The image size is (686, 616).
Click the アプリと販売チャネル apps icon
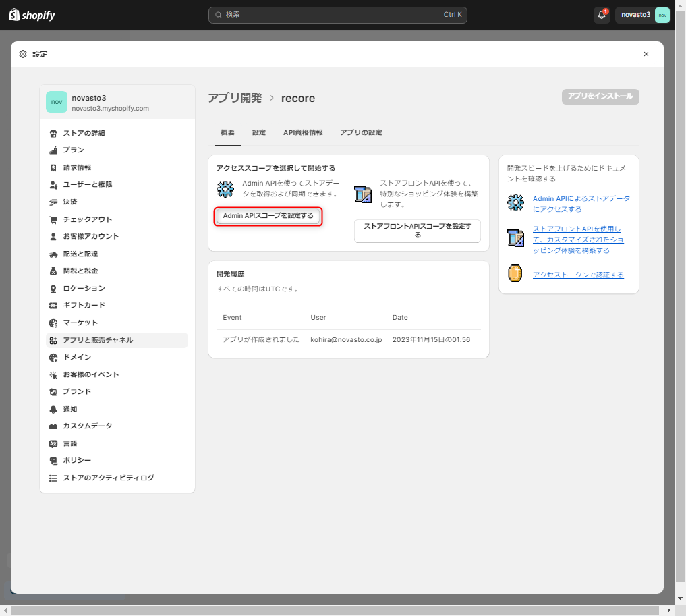53,340
